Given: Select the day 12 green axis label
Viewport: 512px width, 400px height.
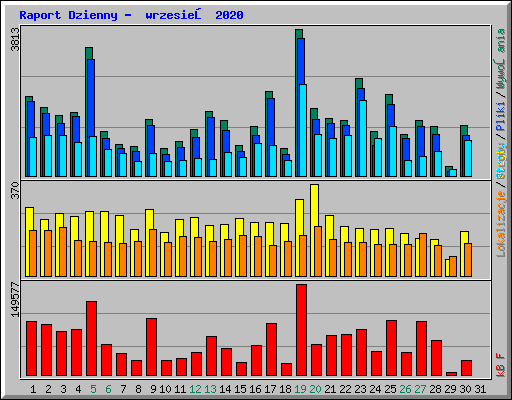Looking at the screenshot, I should [195, 389].
